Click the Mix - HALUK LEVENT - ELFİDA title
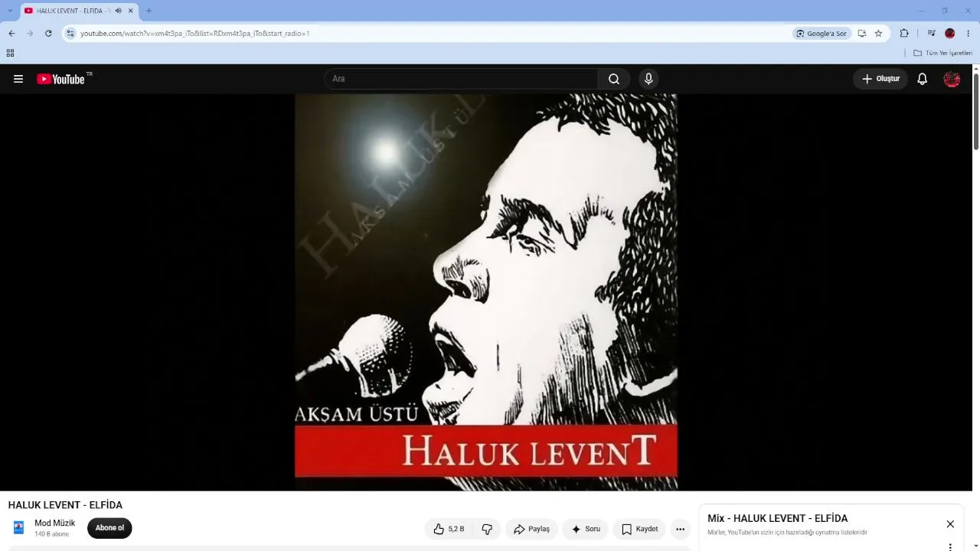 [x=777, y=518]
